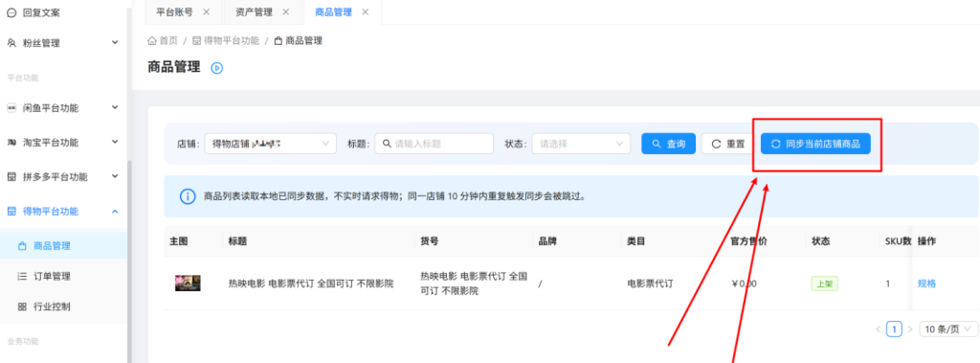This screenshot has height=363, width=980.
Task: Open the 10 条/页 page size dropdown
Action: [x=948, y=329]
